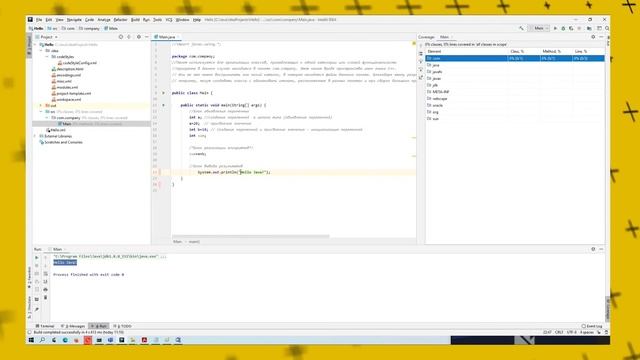Select the oracle row in coverage table
Screen dimensions: 640x360
(x=515, y=105)
